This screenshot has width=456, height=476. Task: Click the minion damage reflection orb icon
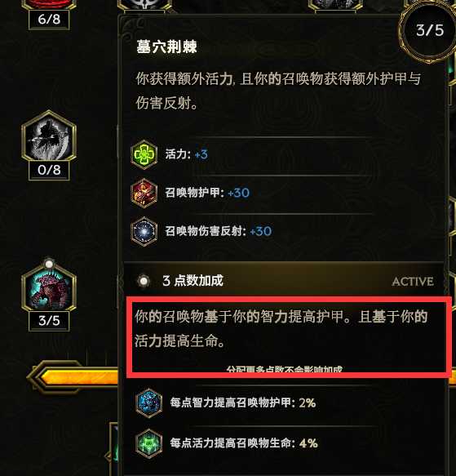pos(144,231)
